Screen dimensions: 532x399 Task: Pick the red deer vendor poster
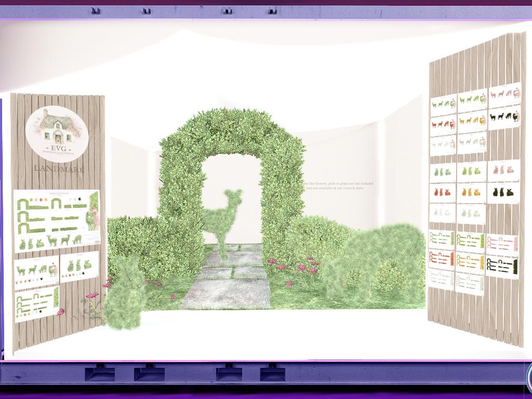pyautogui.click(x=443, y=125)
